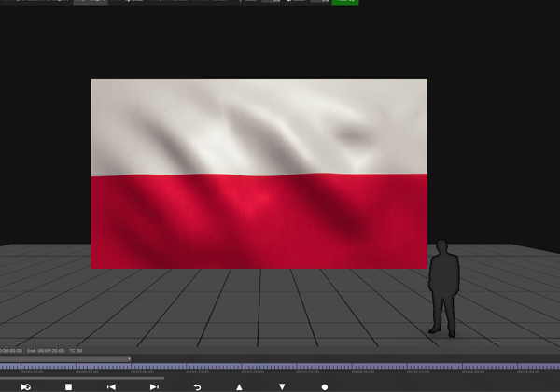Click the green button in top toolbar
Screen dimensions: 560x392
pyautogui.click(x=344, y=2)
